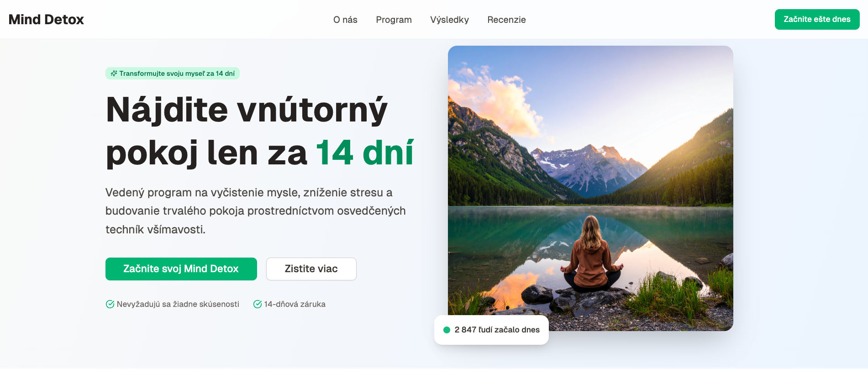Click the meditating woman lake image
Image resolution: width=868 pixels, height=369 pixels.
click(590, 188)
